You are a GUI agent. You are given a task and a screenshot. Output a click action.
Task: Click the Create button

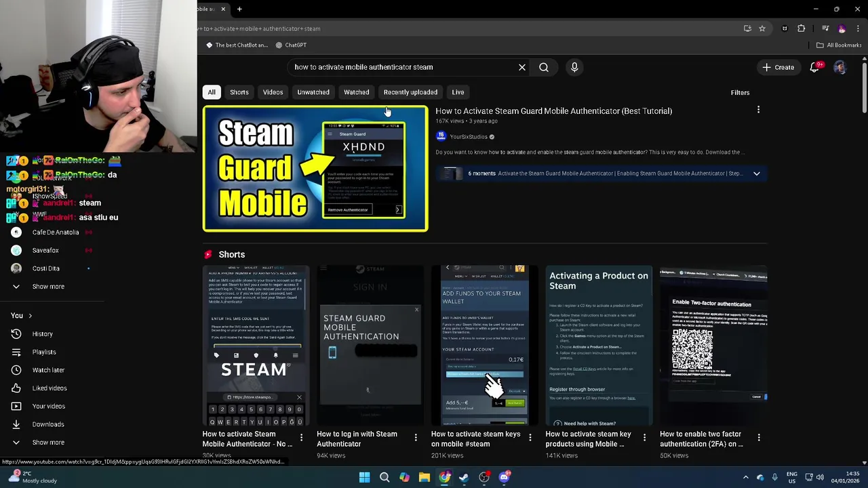(x=778, y=67)
